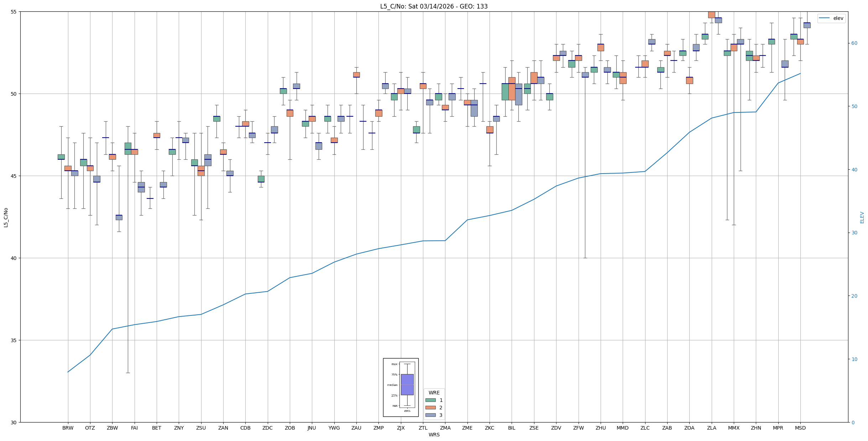The width and height of the screenshot is (868, 441).
Task: Click the 'median' label in boxplot key
Action: pyautogui.click(x=392, y=385)
